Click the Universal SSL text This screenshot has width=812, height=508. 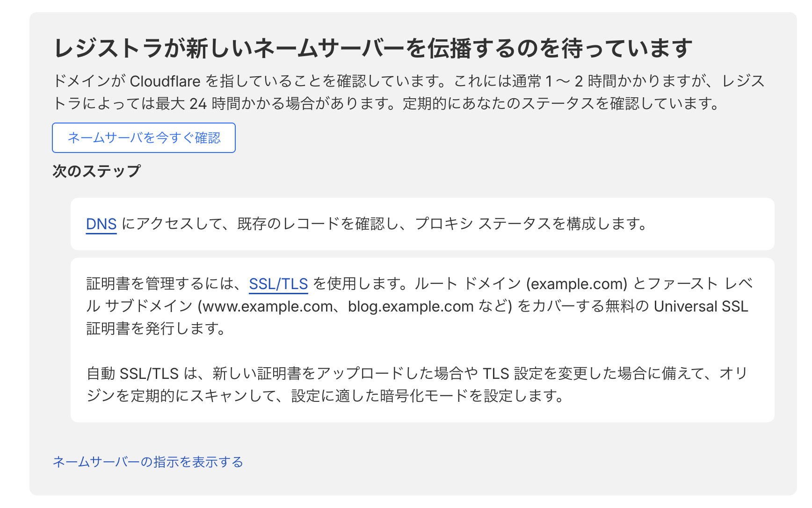(x=701, y=306)
